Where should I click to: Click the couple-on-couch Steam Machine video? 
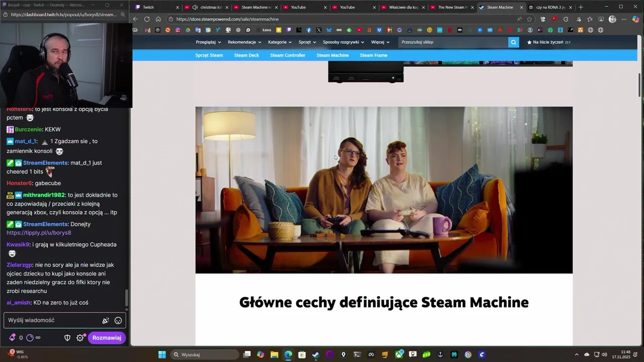click(384, 190)
